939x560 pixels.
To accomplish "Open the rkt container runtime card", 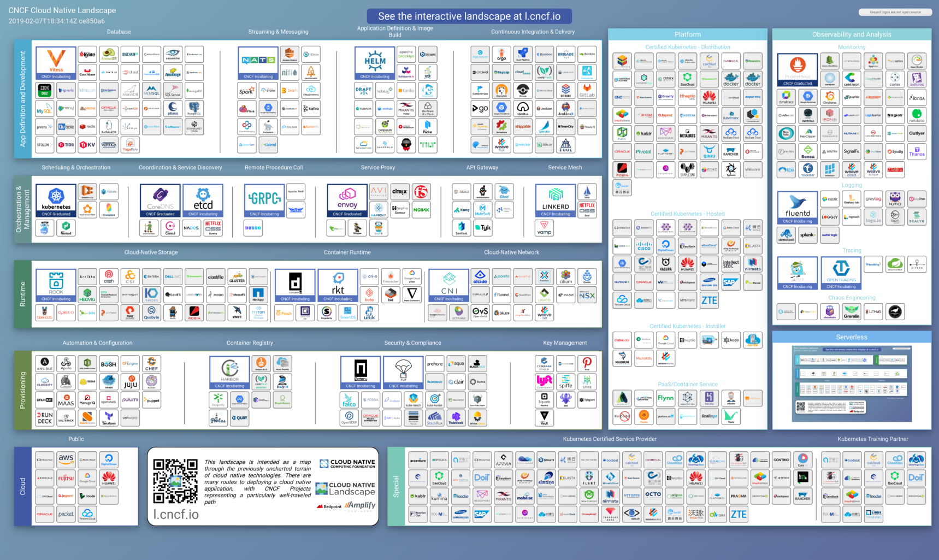I will (x=338, y=285).
